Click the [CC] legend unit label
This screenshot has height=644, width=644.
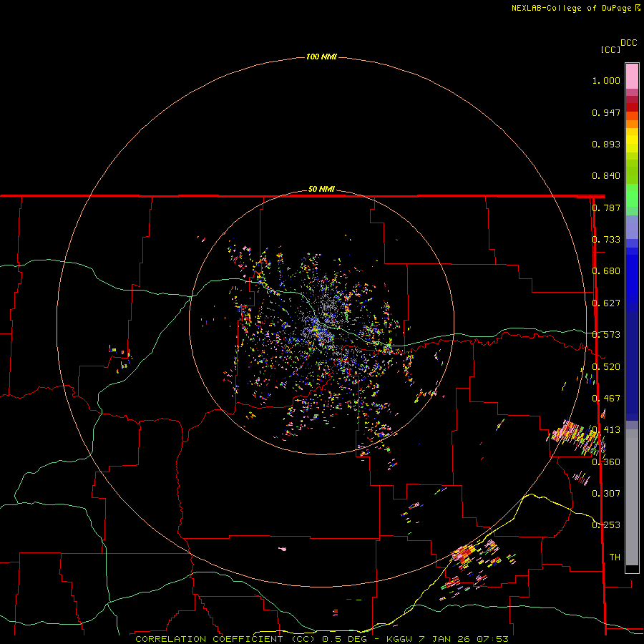click(x=610, y=49)
